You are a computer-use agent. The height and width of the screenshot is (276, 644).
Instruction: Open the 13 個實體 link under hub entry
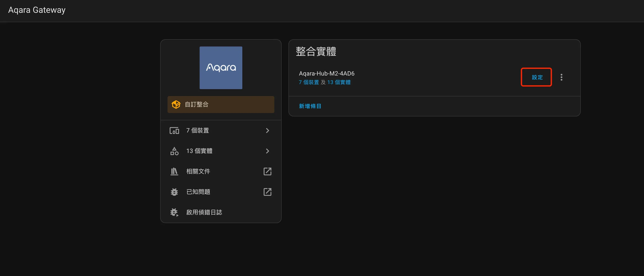coord(339,82)
